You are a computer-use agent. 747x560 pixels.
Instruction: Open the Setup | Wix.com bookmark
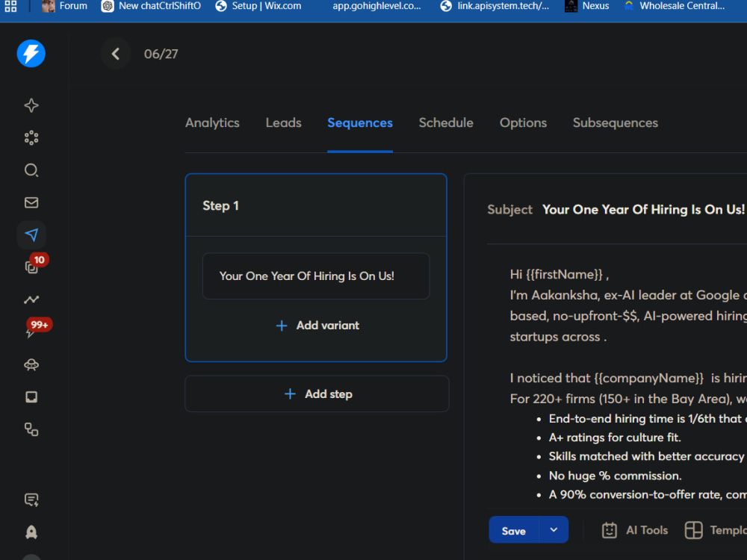point(258,6)
